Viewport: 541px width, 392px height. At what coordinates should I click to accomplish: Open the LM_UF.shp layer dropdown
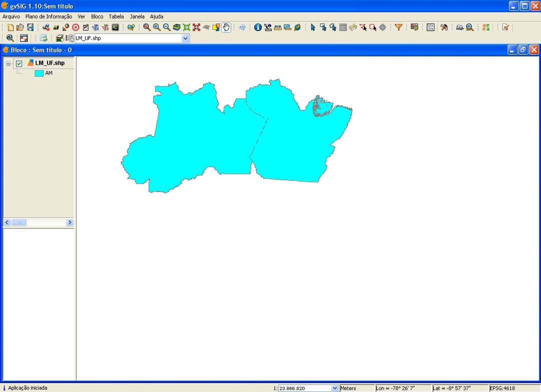pyautogui.click(x=185, y=39)
